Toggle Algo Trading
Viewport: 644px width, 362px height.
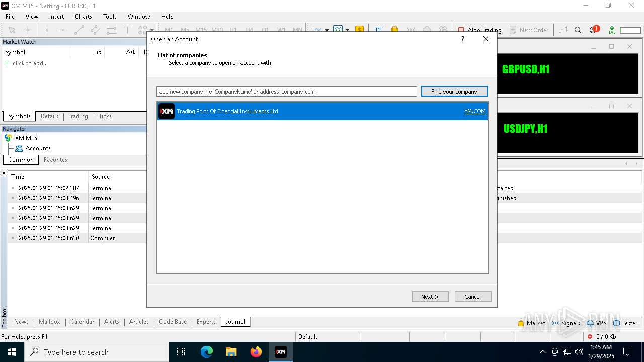[479, 30]
